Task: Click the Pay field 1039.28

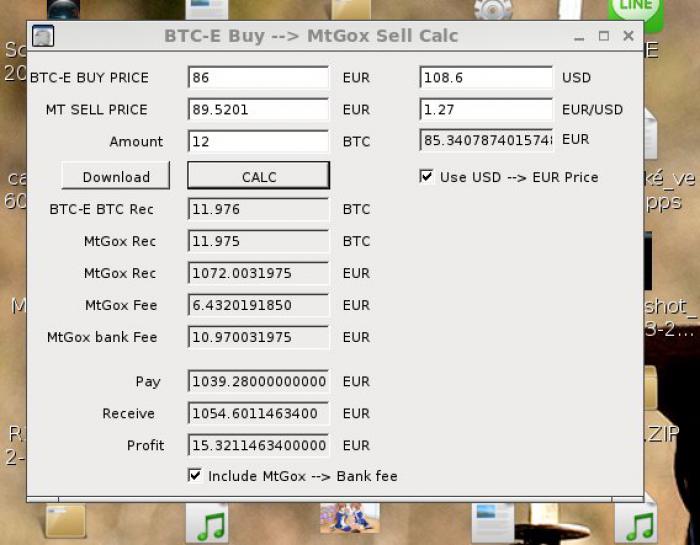Action: pyautogui.click(x=258, y=381)
